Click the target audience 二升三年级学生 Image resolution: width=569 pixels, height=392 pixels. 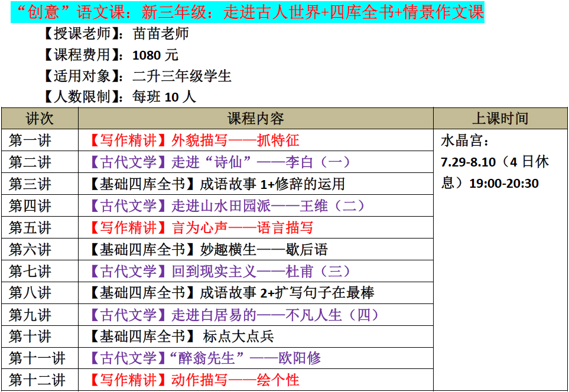pos(181,76)
